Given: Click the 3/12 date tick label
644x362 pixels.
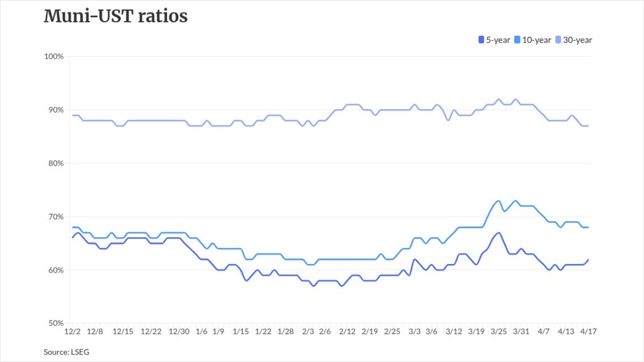Looking at the screenshot, I should 454,331.
